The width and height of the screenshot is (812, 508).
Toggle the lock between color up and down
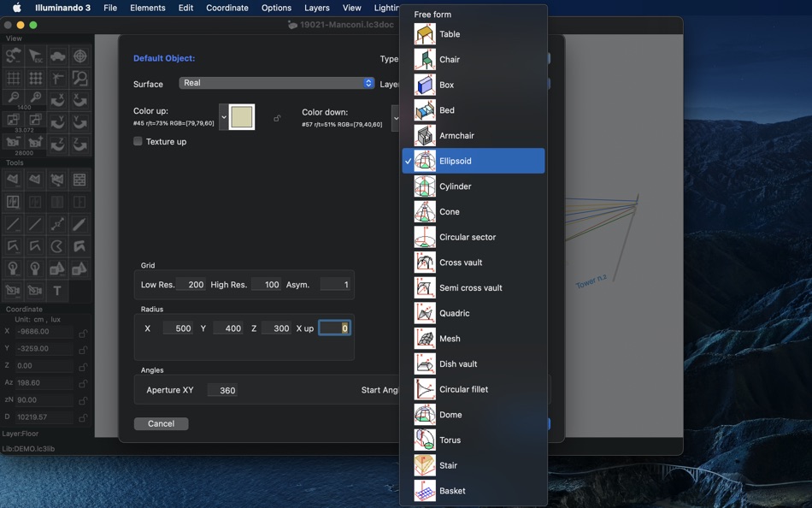coord(277,119)
